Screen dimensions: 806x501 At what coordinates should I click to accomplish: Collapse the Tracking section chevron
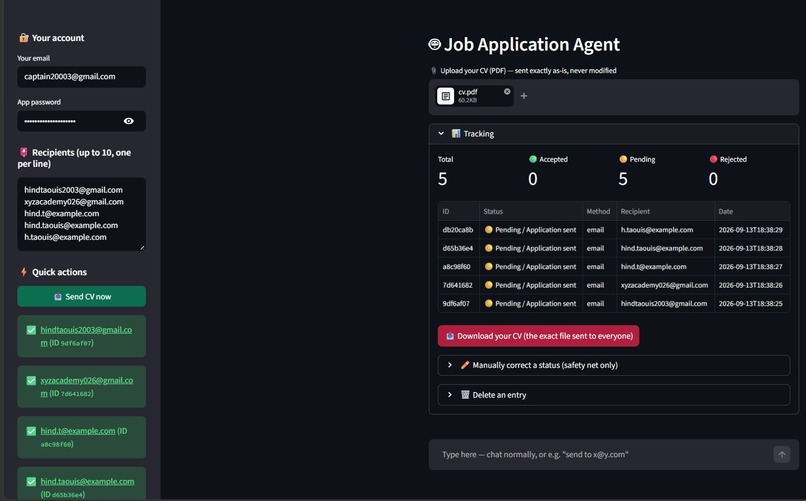click(x=441, y=134)
